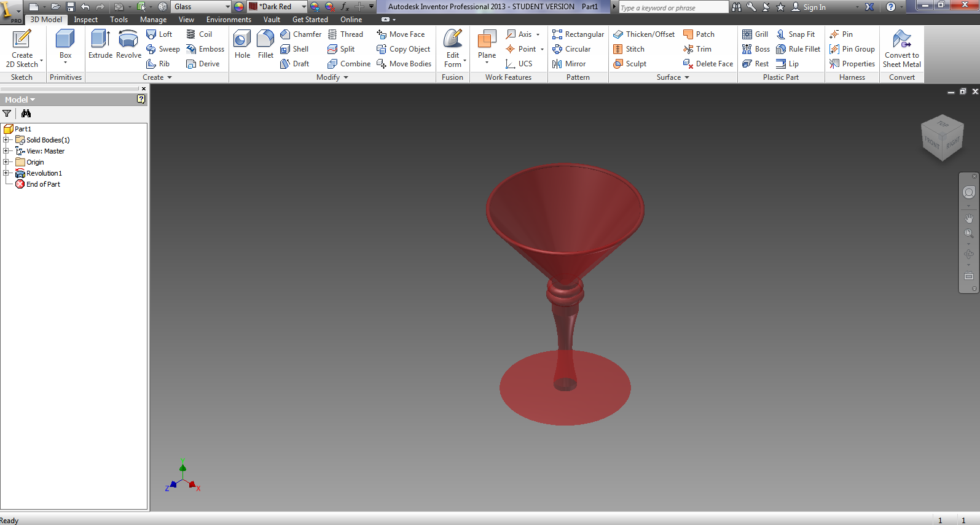Select the Coil tool

199,34
